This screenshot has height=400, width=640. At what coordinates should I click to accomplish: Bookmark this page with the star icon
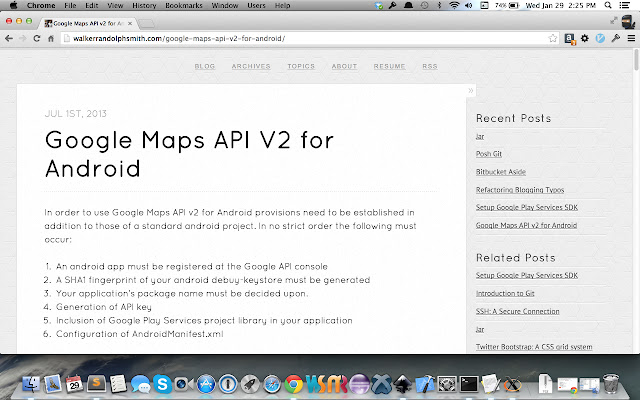point(553,38)
